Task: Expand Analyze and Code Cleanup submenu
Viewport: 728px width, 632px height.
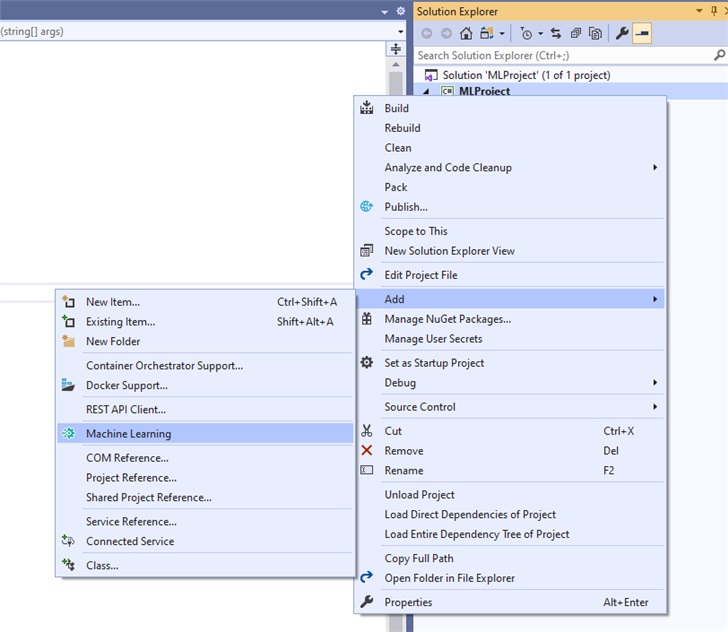Action: [511, 167]
